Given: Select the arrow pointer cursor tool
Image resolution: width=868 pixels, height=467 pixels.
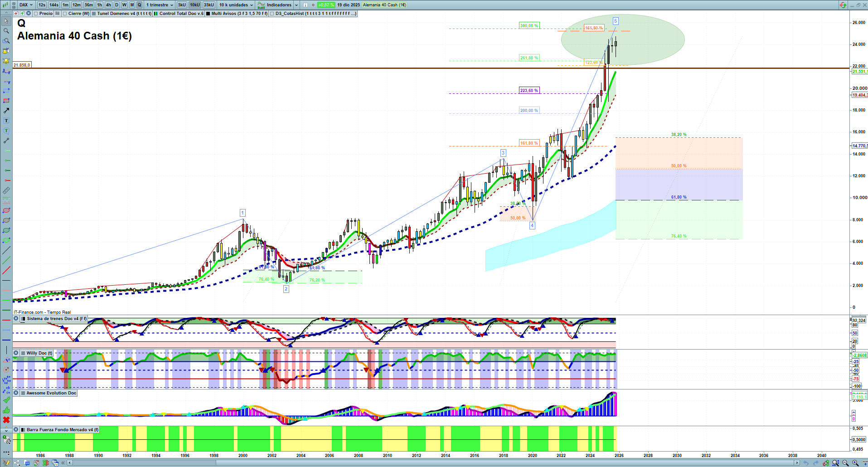Looking at the screenshot, I should (x=6, y=21).
